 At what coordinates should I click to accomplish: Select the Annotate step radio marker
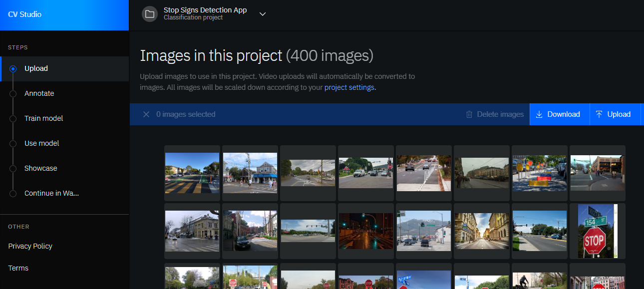coord(13,94)
